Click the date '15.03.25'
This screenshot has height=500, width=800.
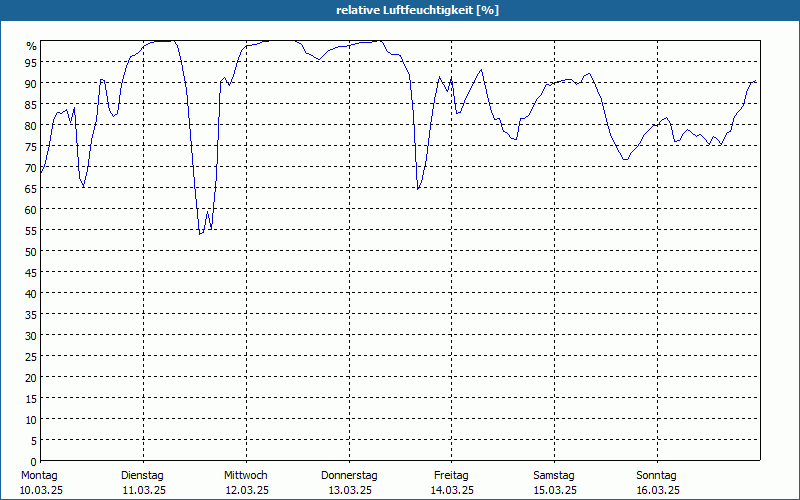point(555,490)
